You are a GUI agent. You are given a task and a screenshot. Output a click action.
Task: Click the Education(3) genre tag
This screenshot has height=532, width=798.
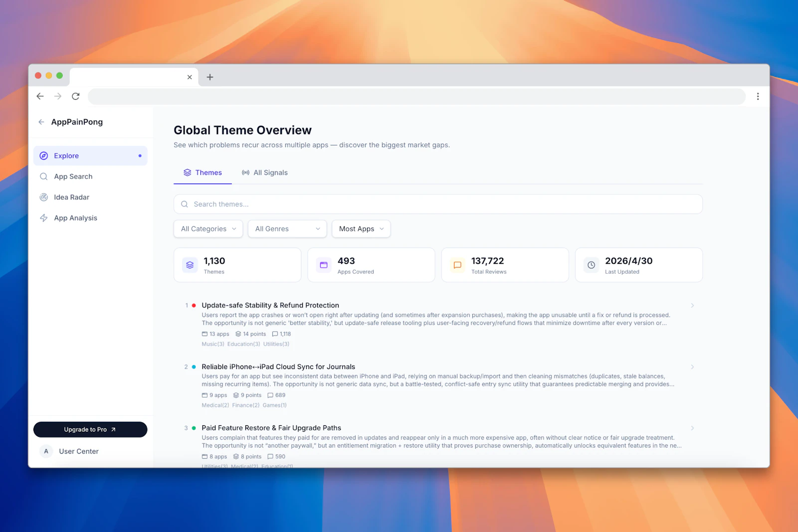(x=244, y=344)
